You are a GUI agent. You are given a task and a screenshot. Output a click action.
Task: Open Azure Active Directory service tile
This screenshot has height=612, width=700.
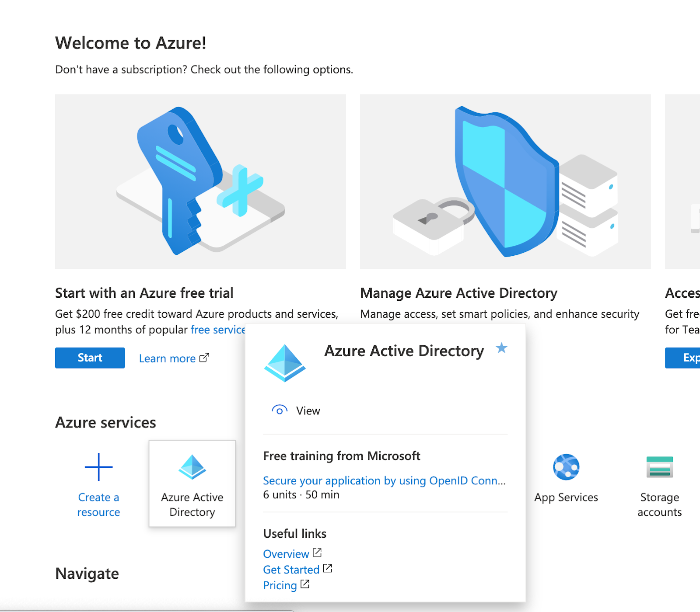(192, 483)
